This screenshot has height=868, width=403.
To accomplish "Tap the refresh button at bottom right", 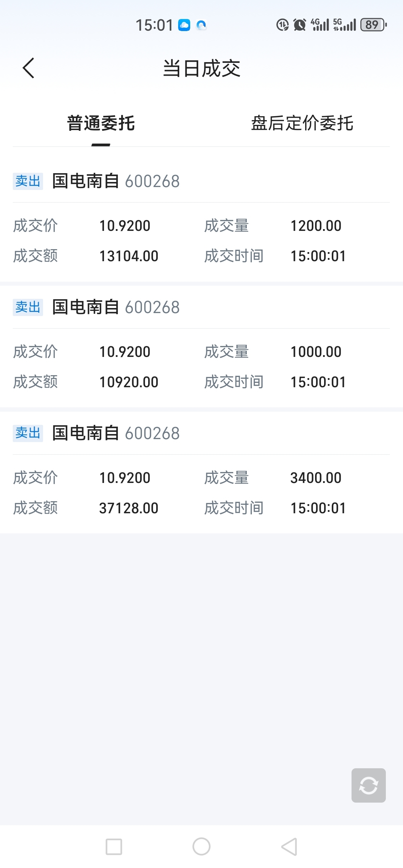I will click(368, 785).
